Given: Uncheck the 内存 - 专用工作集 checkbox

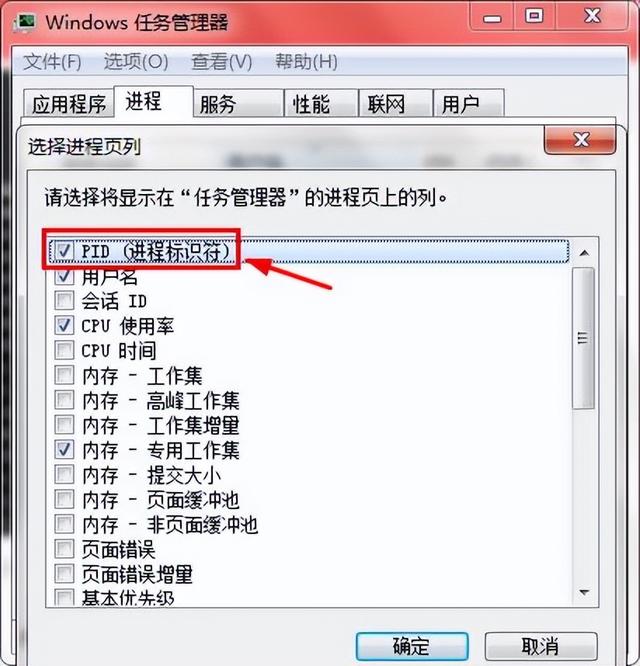Looking at the screenshot, I should pyautogui.click(x=65, y=450).
